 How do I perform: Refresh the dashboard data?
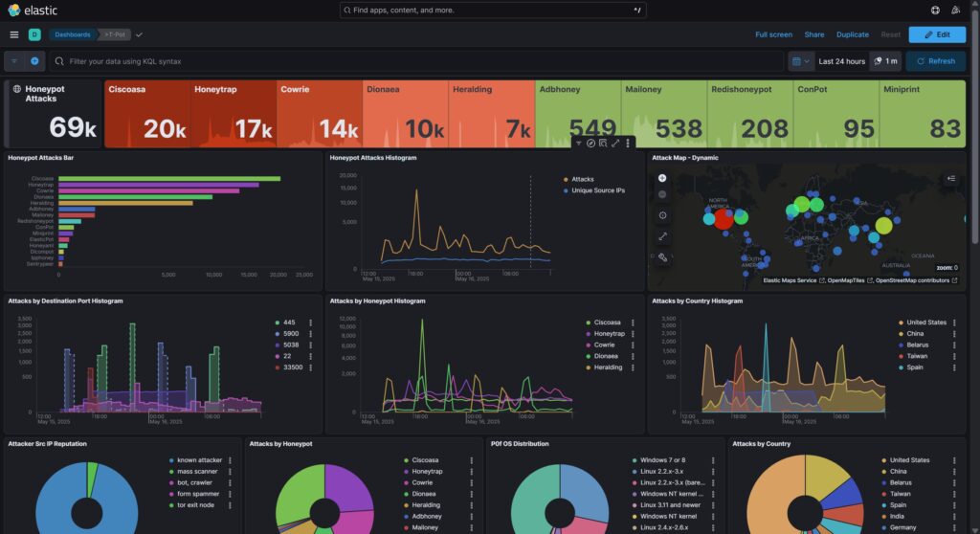(x=936, y=61)
